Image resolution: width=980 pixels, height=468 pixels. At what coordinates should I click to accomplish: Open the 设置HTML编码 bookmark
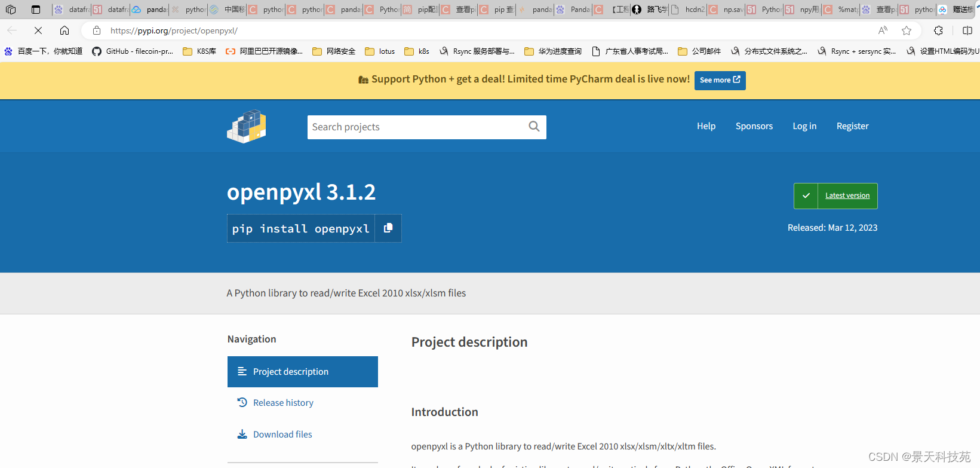[x=942, y=51]
